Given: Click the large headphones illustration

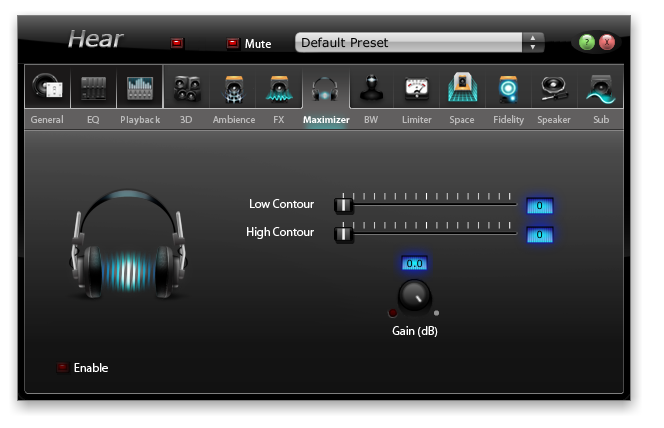Looking at the screenshot, I should point(128,244).
